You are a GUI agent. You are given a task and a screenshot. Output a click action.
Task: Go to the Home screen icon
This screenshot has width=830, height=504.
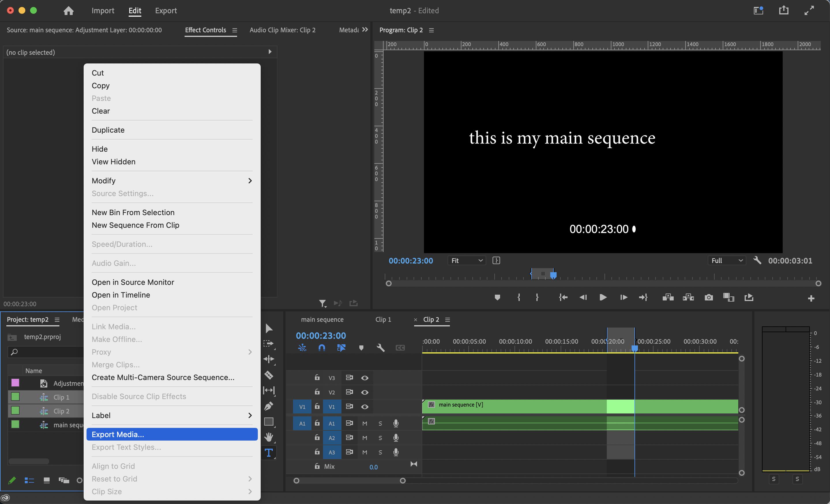coord(68,11)
